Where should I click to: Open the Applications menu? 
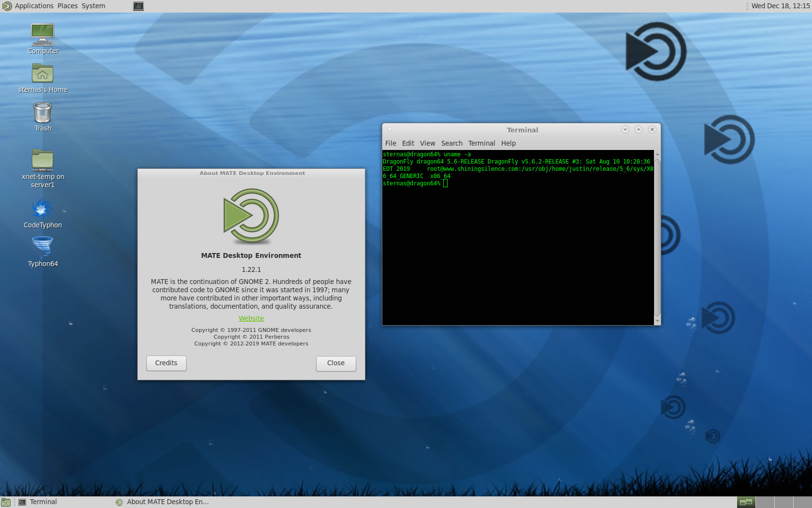34,6
